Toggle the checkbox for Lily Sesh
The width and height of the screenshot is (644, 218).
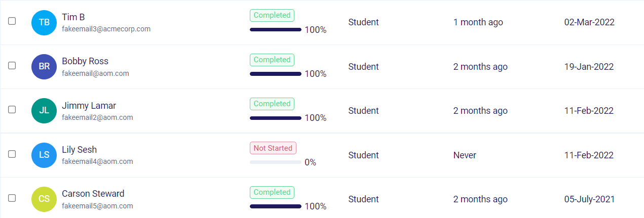(x=12, y=154)
